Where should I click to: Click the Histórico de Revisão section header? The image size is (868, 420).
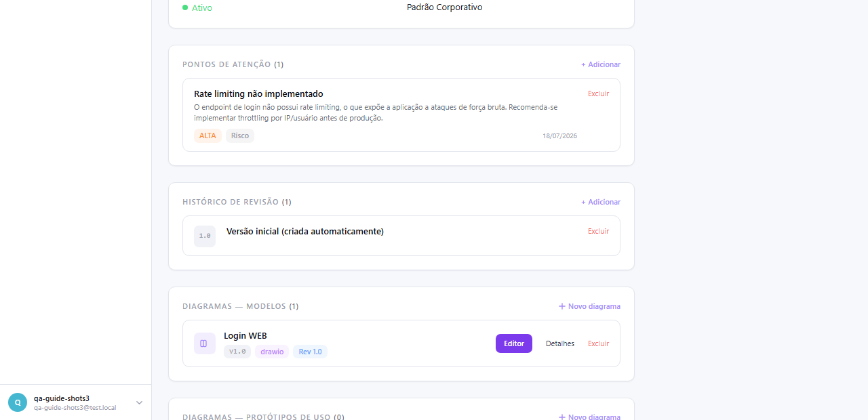(x=237, y=202)
